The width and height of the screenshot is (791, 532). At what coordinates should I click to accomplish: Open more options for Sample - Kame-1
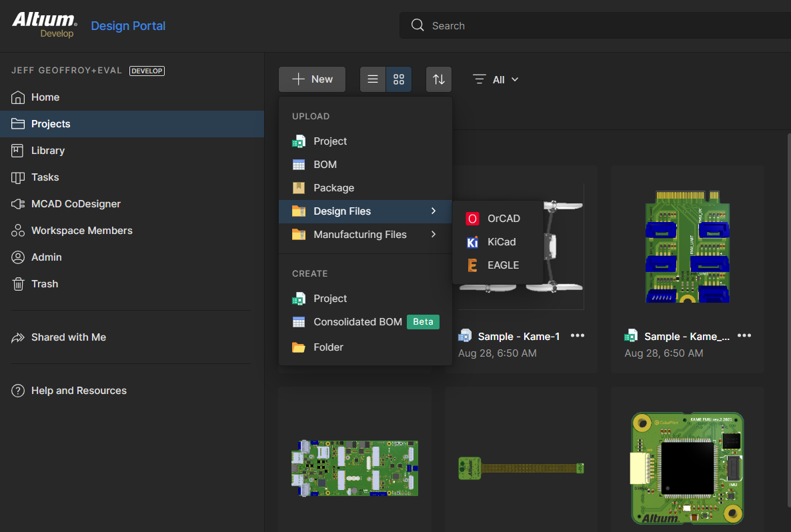578,336
